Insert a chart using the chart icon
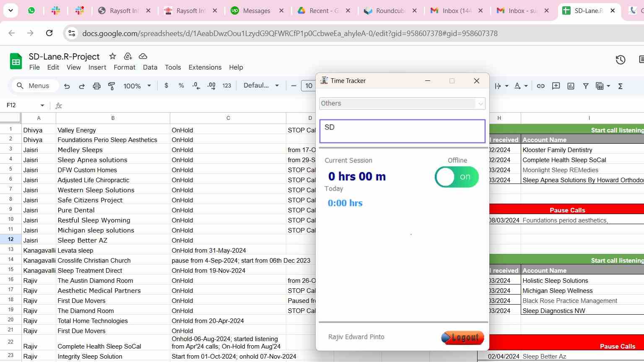The height and width of the screenshot is (362, 644). (x=571, y=86)
